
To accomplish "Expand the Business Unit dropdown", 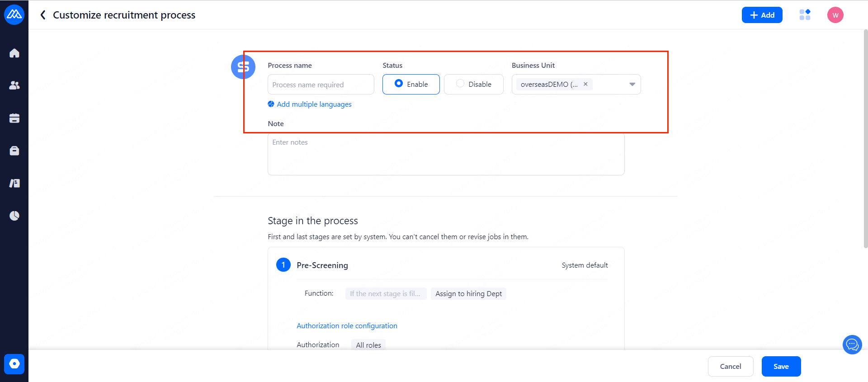I will [x=632, y=85].
